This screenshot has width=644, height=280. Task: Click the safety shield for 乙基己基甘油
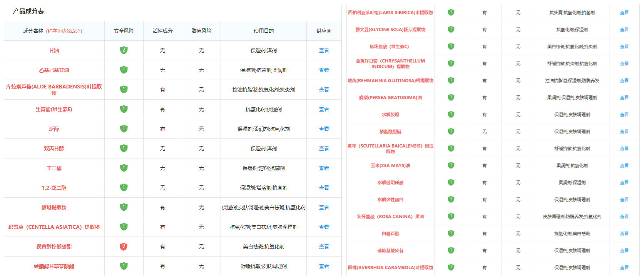[x=124, y=70]
